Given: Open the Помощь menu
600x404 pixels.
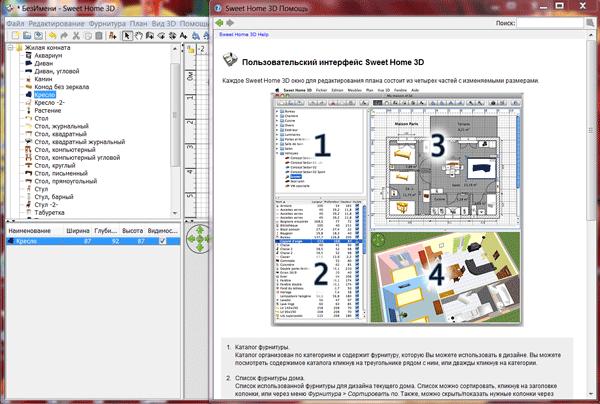Looking at the screenshot, I should pos(194,23).
